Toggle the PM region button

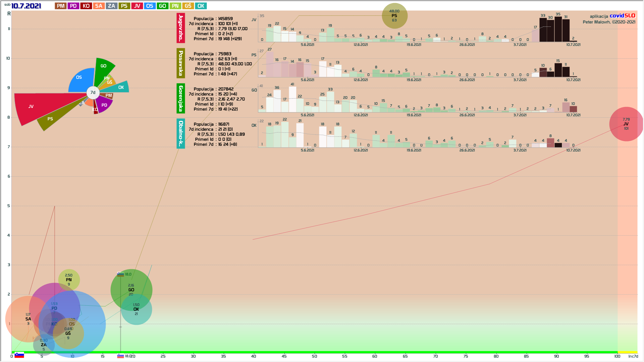61,6
